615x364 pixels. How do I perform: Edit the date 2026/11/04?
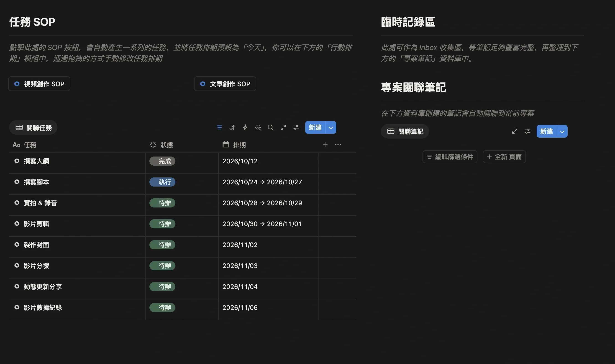tap(240, 286)
